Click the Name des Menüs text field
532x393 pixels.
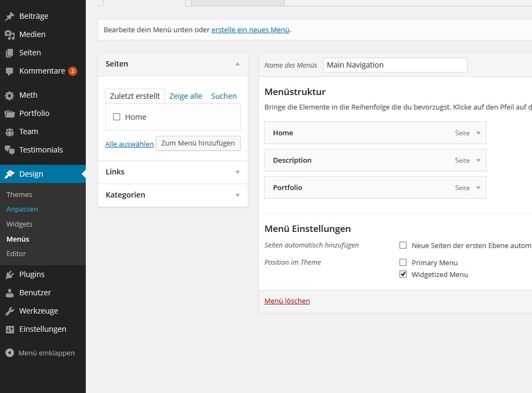[395, 65]
